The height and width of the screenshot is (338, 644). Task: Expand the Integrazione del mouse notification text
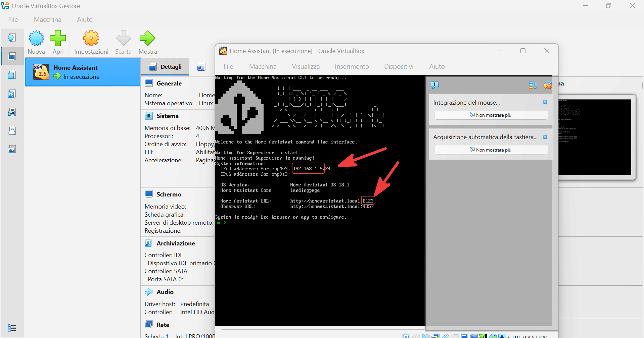click(466, 103)
